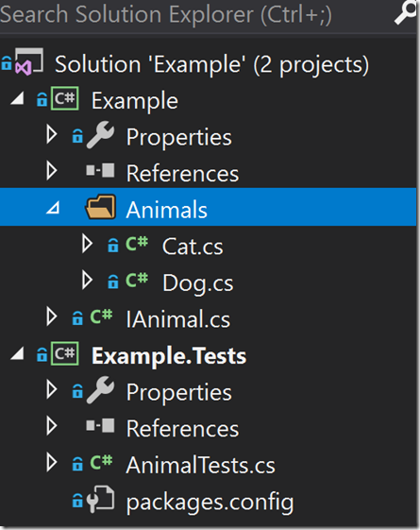Click the Example project C# icon

click(65, 98)
